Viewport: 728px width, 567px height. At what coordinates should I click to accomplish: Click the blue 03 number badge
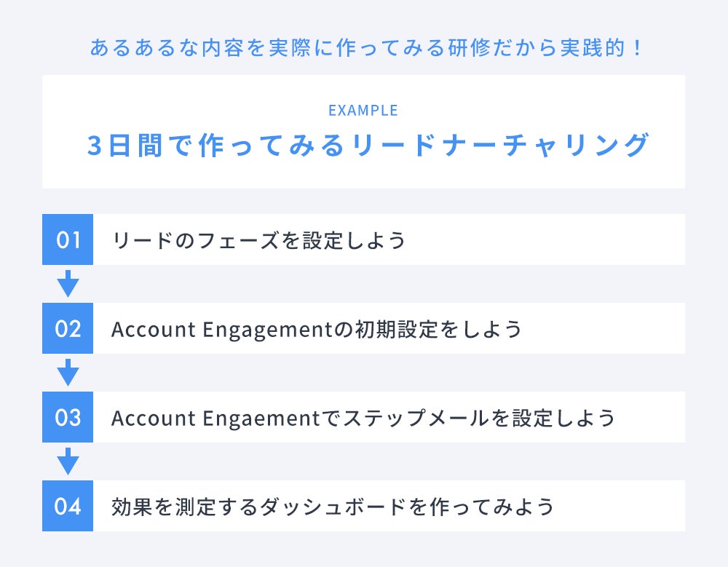(68, 417)
